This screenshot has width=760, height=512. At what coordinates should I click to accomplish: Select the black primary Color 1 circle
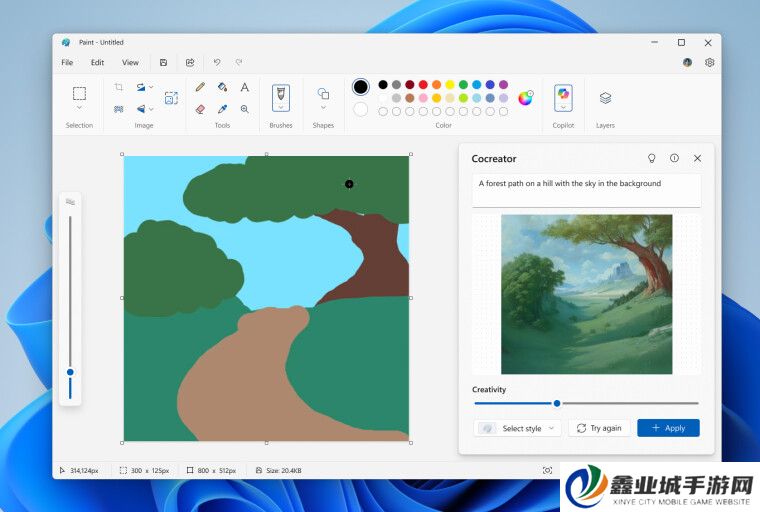coord(360,87)
